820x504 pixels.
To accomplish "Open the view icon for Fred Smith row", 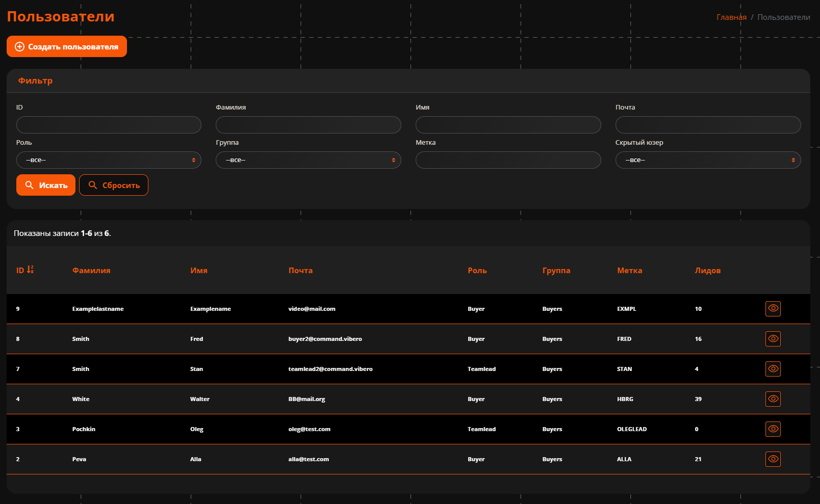I will [x=773, y=339].
